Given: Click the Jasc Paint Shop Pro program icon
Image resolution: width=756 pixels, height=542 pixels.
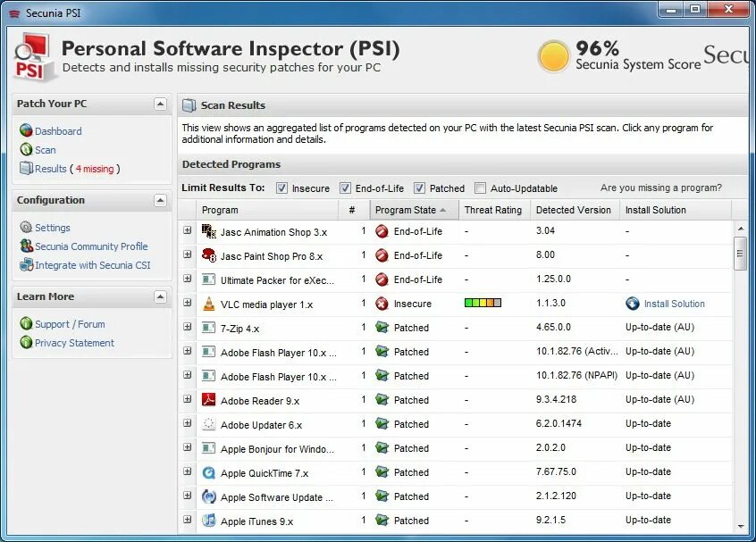Looking at the screenshot, I should click(209, 255).
